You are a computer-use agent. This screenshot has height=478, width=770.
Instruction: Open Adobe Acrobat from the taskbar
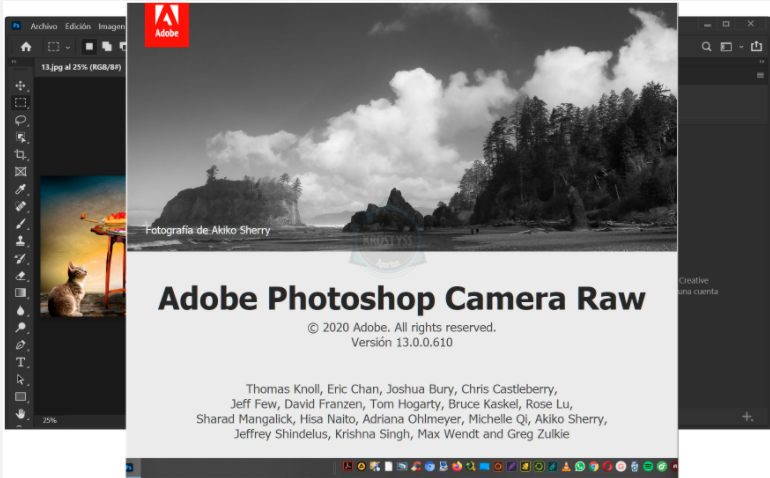point(348,466)
